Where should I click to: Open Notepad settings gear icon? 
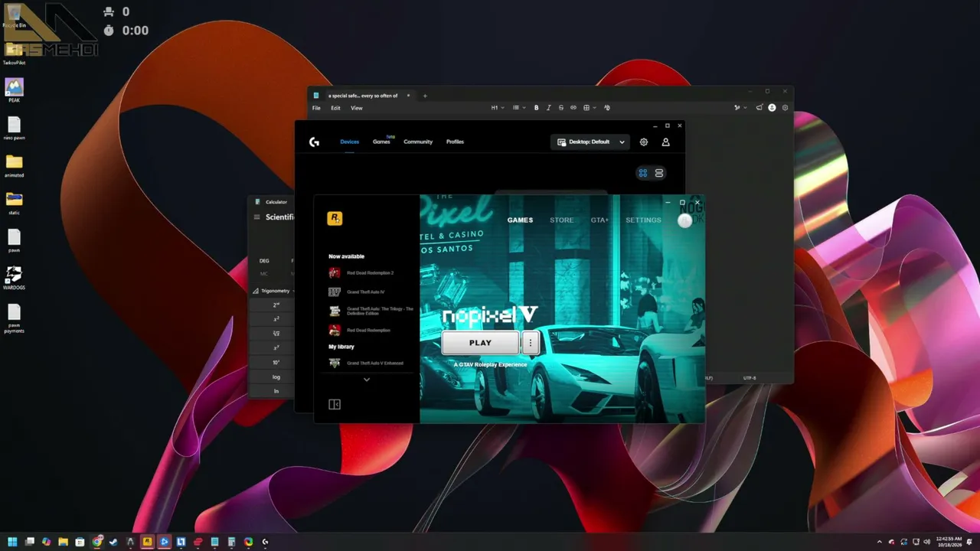(x=785, y=108)
